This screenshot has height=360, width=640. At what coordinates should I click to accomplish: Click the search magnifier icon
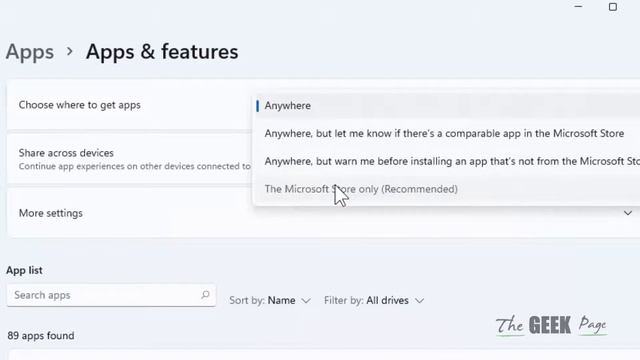pyautogui.click(x=205, y=295)
